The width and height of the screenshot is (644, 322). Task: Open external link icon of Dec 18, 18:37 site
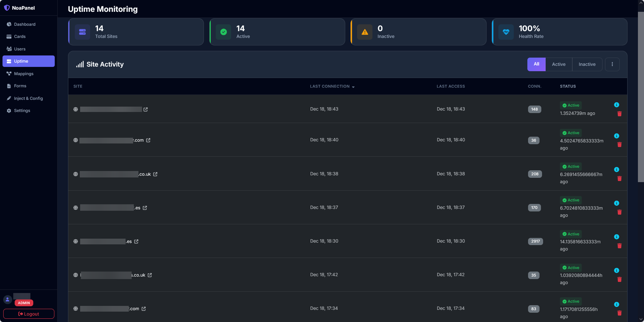(145, 208)
